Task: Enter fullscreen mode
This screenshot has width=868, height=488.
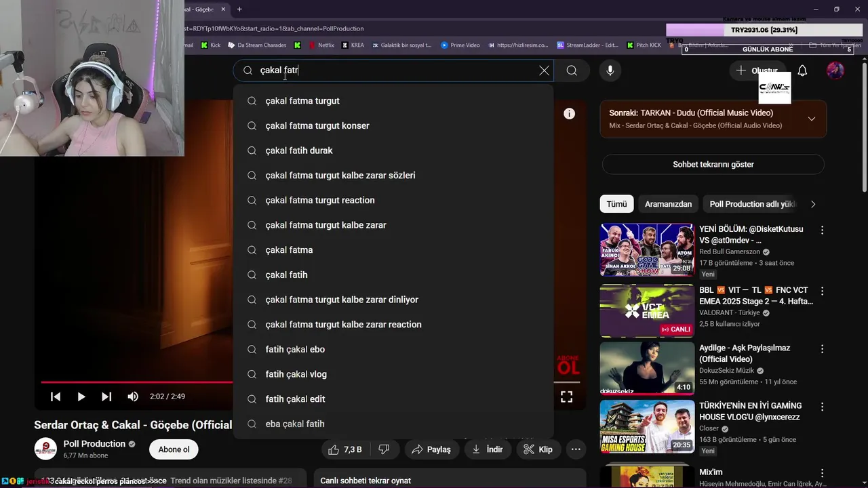Action: pyautogui.click(x=566, y=396)
